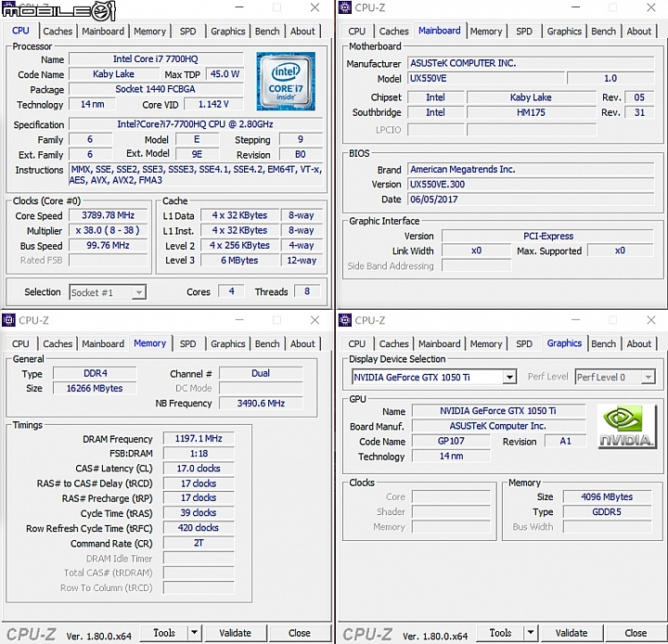Click Validate button in the Memory window
668x644 pixels.
236,633
